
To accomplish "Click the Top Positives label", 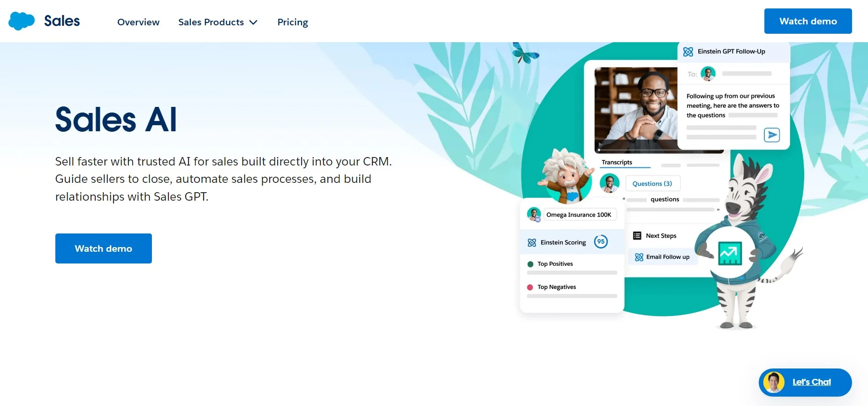I will click(555, 264).
